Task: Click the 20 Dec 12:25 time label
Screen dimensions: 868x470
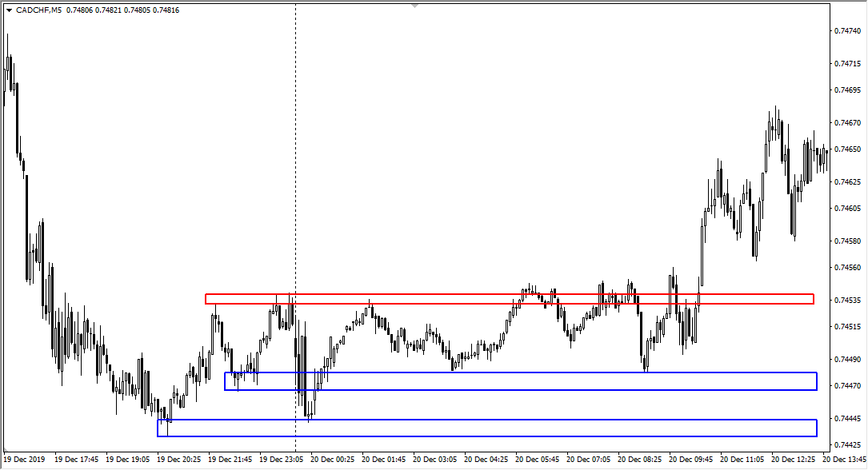Action: point(794,460)
